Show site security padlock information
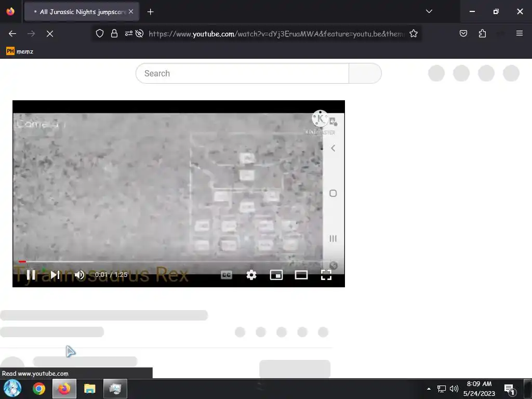The width and height of the screenshot is (532, 399). click(x=114, y=34)
